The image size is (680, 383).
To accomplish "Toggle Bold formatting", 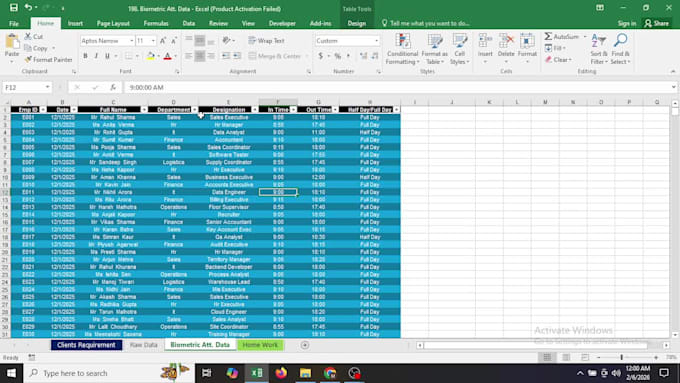I will 85,56.
